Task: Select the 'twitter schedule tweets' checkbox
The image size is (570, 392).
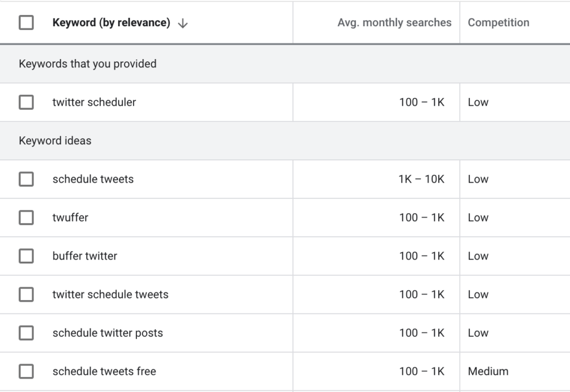Action: point(26,295)
